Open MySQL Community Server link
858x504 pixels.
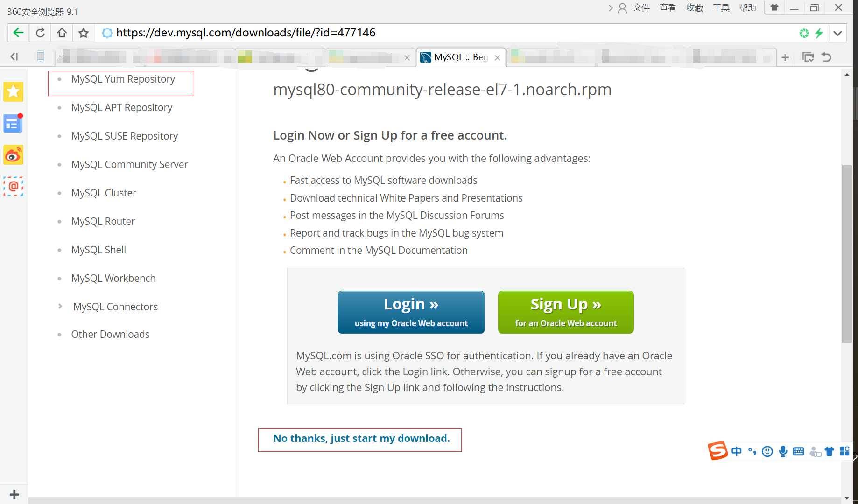pyautogui.click(x=129, y=165)
